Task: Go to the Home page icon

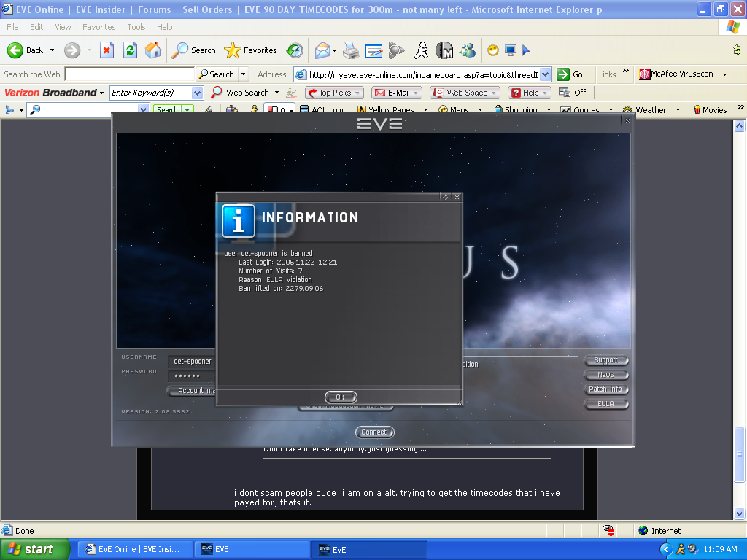Action: 153,50
